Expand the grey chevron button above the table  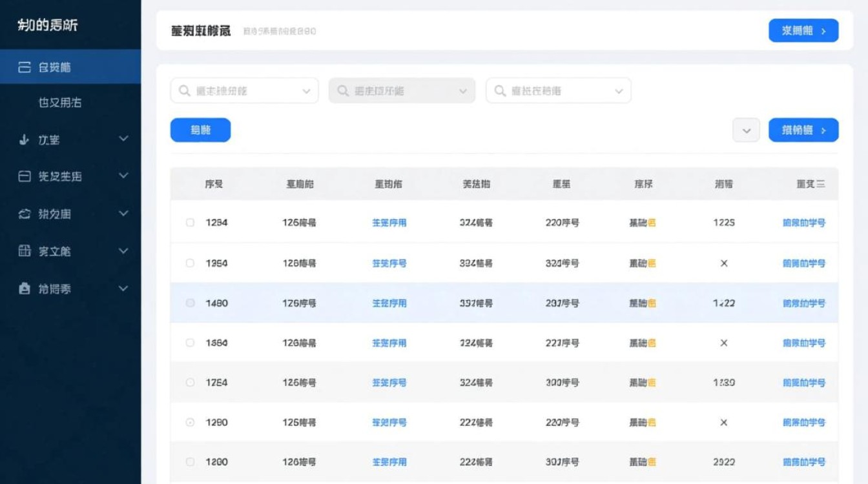pos(746,130)
